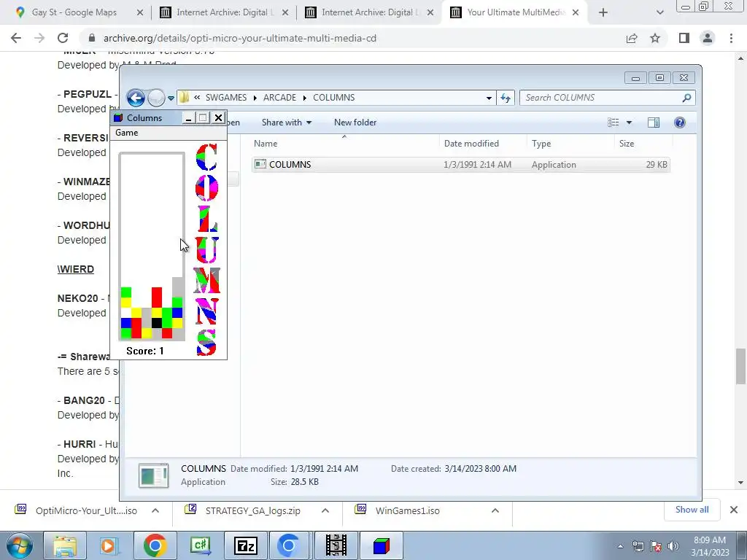Open a new Chrome tab
The height and width of the screenshot is (560, 747).
[x=603, y=13]
